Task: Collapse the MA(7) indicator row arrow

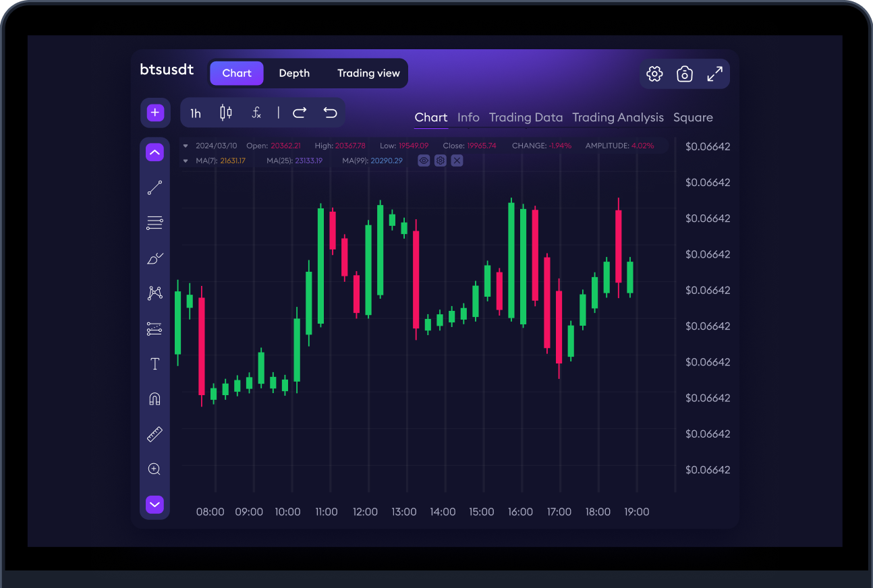Action: coord(186,160)
